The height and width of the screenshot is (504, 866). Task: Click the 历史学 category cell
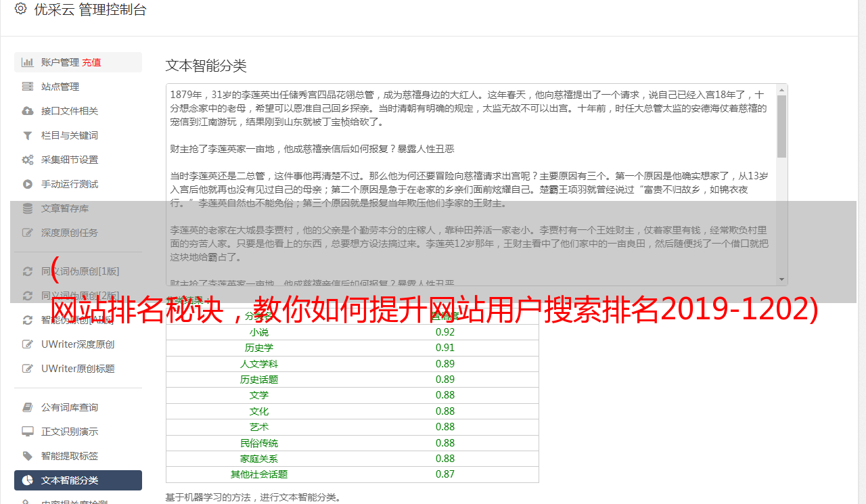[259, 348]
